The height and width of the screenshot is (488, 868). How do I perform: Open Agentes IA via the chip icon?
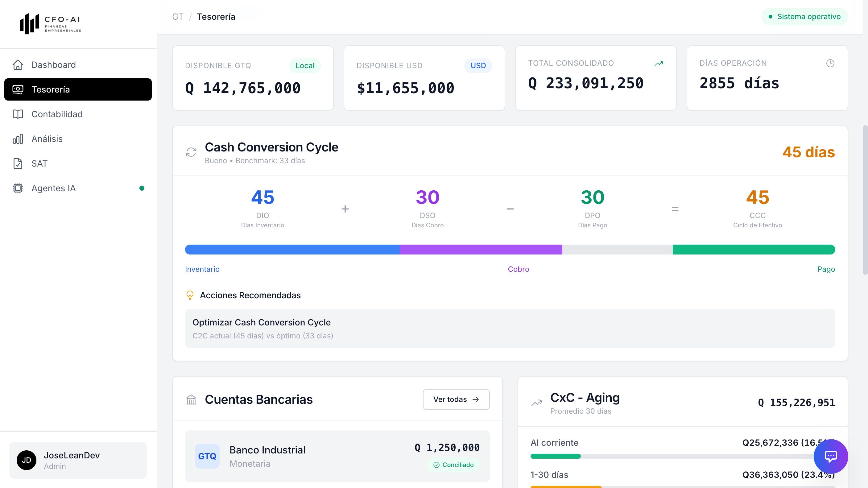coord(18,188)
